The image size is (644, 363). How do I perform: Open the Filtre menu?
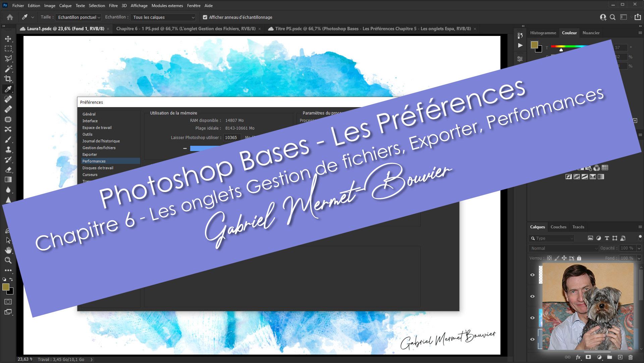coord(113,5)
